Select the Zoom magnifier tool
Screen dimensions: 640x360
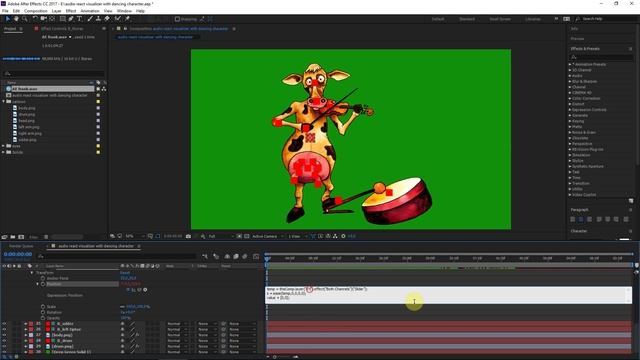point(25,19)
